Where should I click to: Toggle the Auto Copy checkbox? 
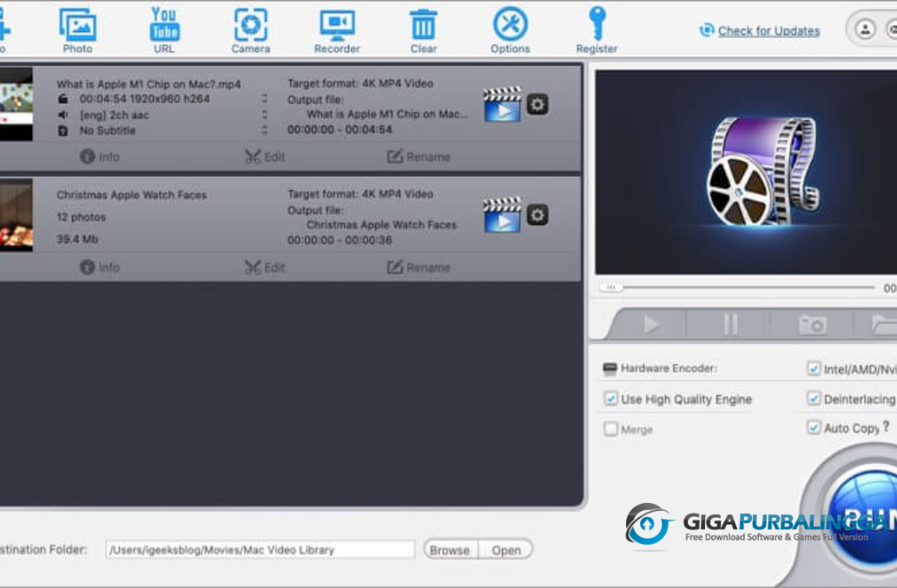[x=813, y=427]
